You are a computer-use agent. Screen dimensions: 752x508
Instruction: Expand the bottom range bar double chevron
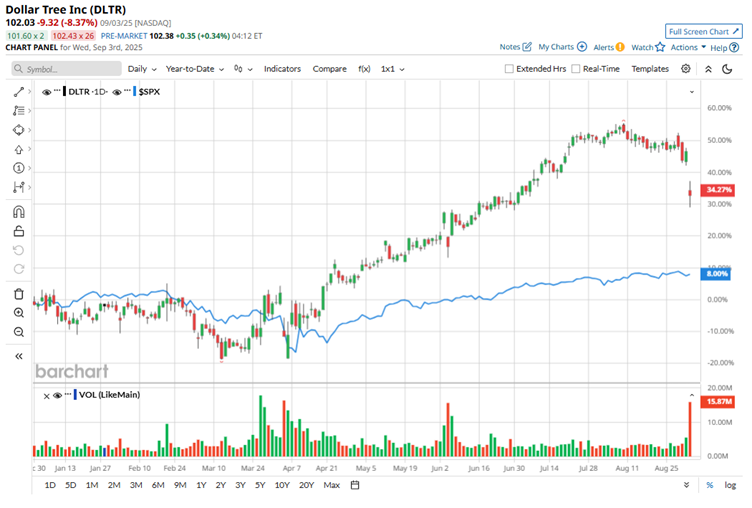(686, 485)
